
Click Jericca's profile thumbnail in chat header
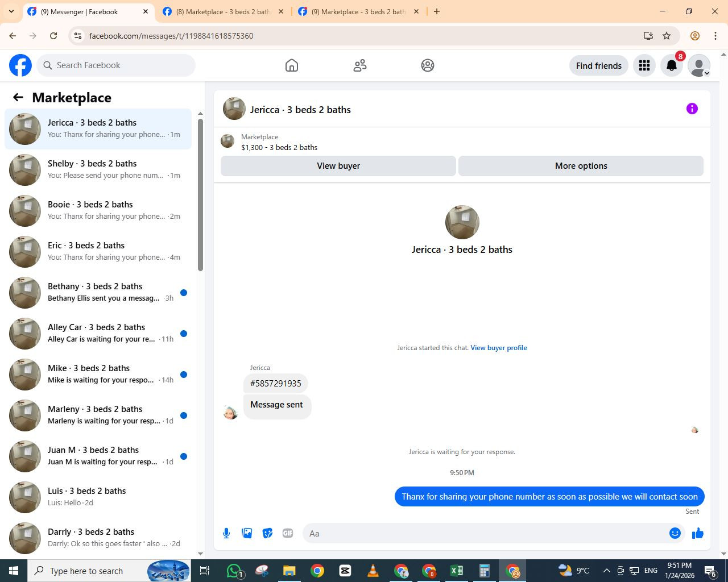[234, 109]
